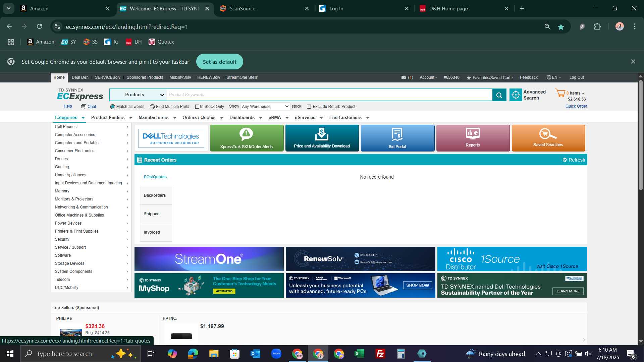Open Outlook from the taskbar
The image size is (644, 362).
pos(255,354)
